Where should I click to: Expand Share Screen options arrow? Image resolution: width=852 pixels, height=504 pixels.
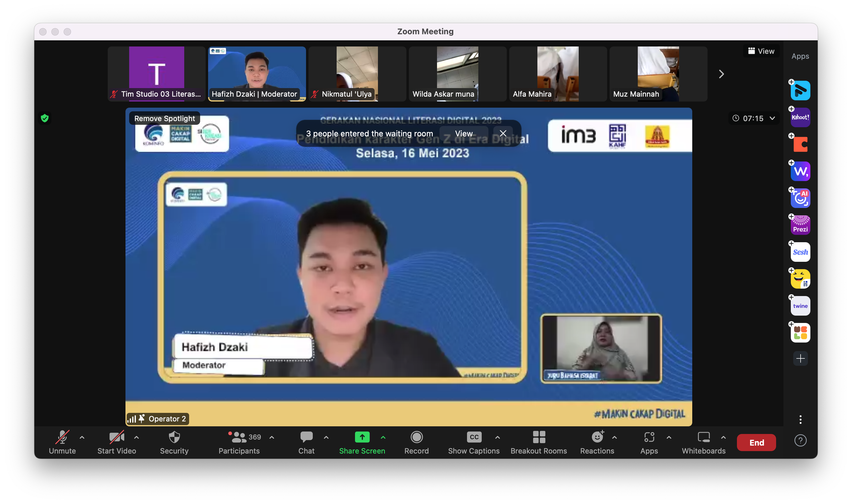(383, 437)
